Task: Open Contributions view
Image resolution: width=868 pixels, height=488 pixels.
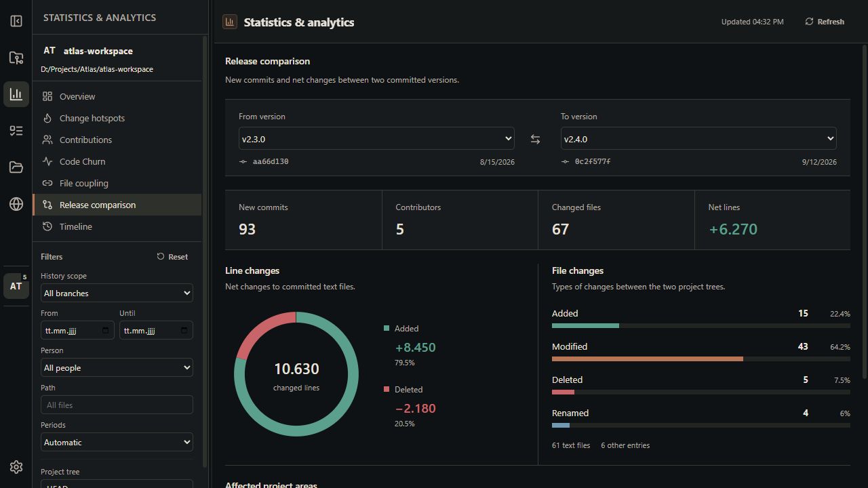Action: coord(117,140)
